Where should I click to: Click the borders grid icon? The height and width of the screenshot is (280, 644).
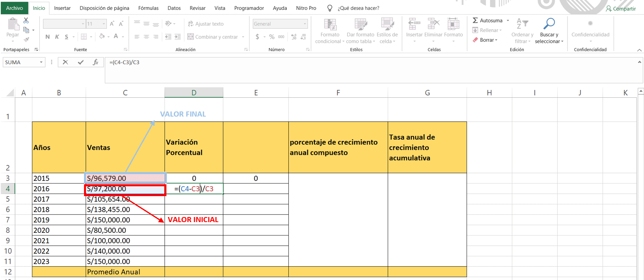(x=84, y=37)
